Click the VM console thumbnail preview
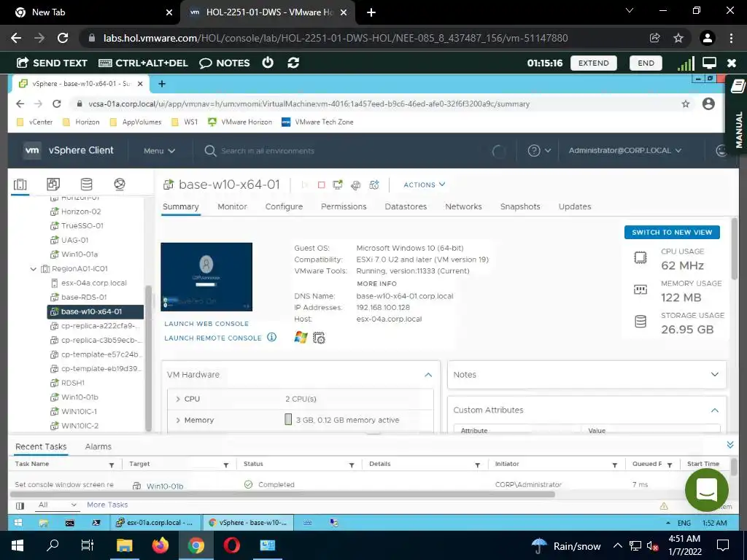 [206, 276]
